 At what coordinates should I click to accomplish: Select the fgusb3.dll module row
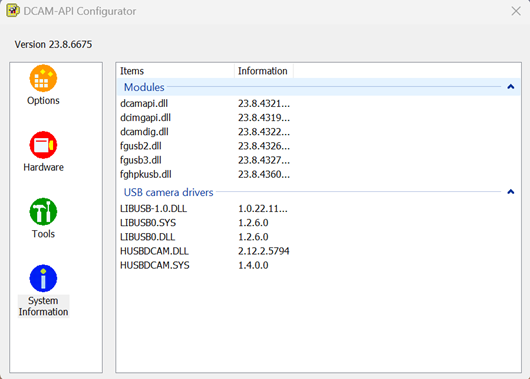click(x=318, y=160)
